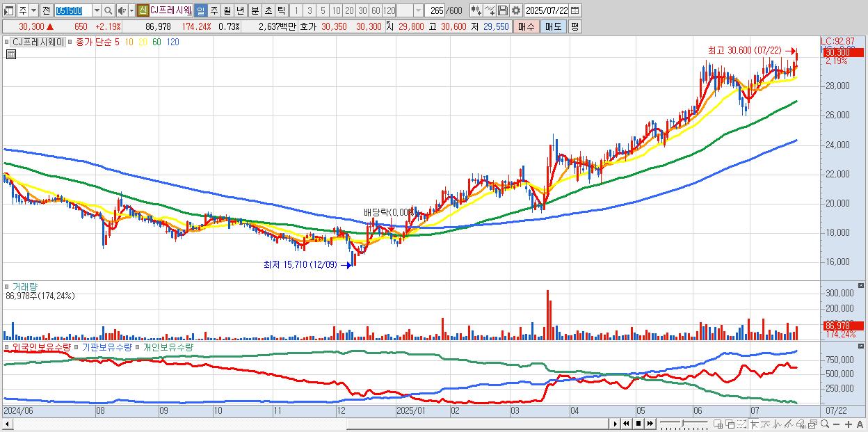The width and height of the screenshot is (868, 432).
Task: Click the A text tool icon
Action: pos(860,424)
